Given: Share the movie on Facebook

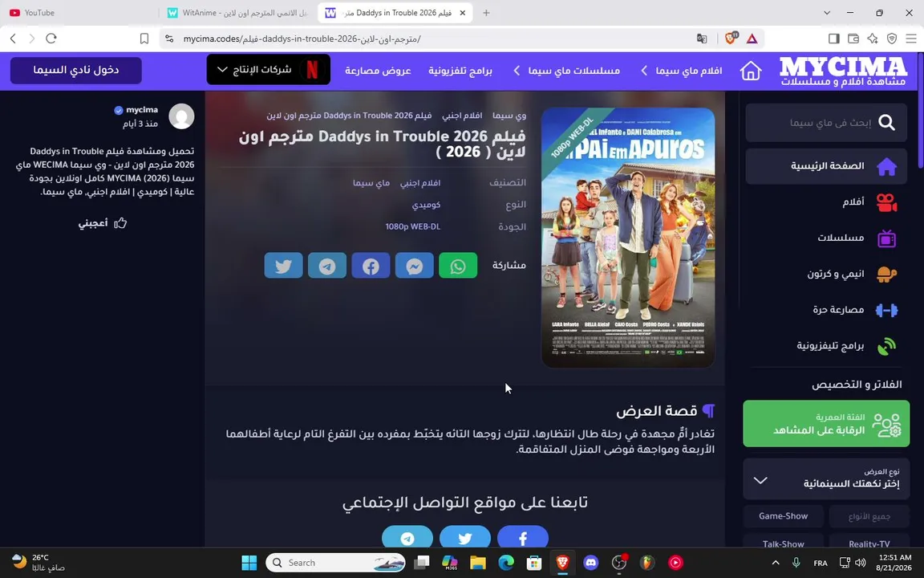Looking at the screenshot, I should coord(371,266).
